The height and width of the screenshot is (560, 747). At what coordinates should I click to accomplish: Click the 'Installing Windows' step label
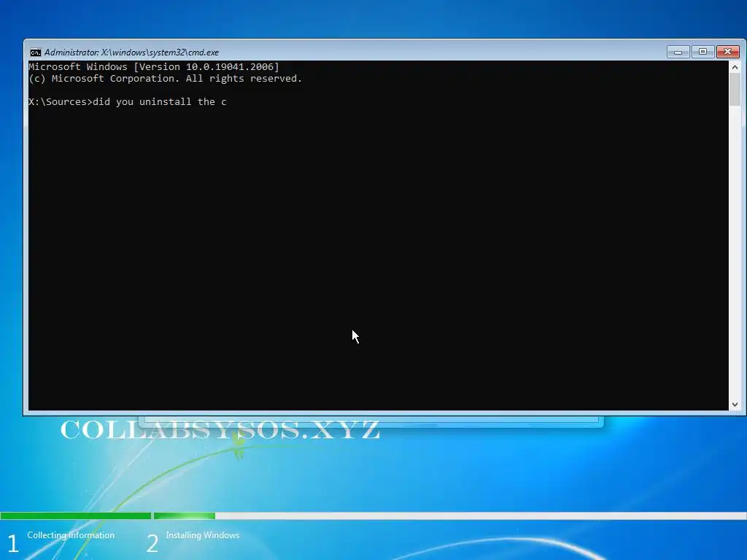(203, 535)
